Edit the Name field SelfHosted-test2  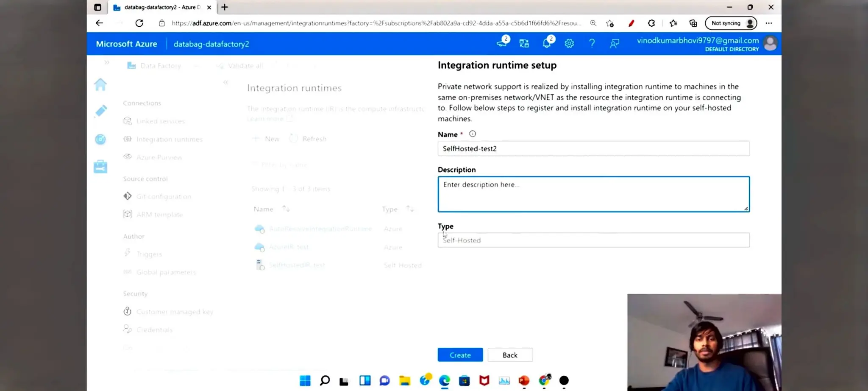point(593,148)
